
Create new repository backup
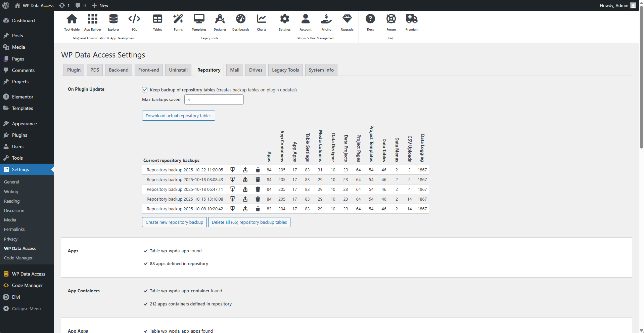pyautogui.click(x=174, y=222)
